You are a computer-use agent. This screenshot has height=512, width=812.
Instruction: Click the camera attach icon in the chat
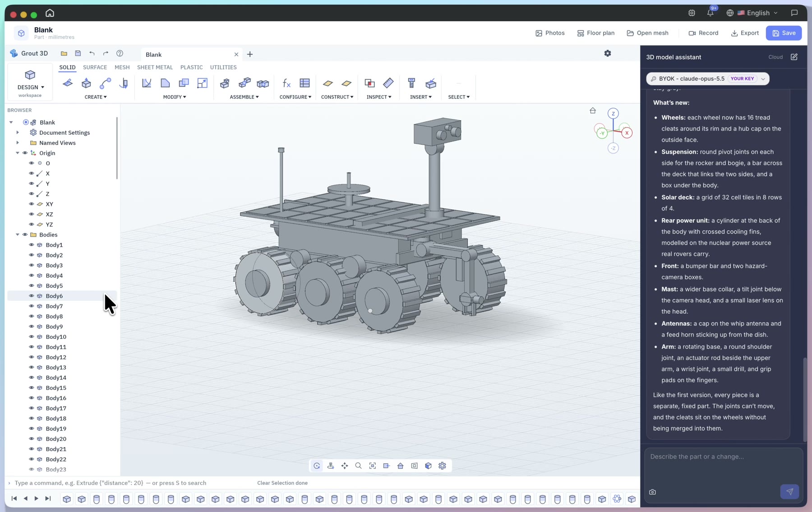click(652, 492)
